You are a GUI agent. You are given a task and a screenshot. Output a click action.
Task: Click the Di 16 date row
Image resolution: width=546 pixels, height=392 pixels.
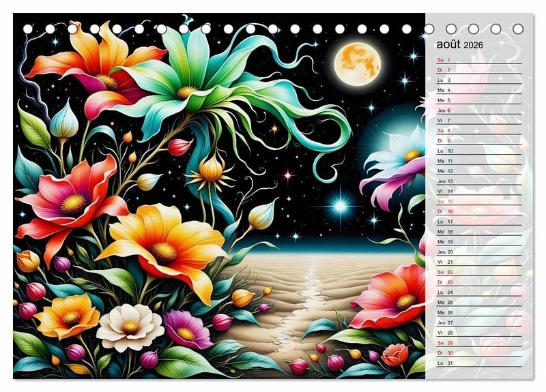[478, 211]
